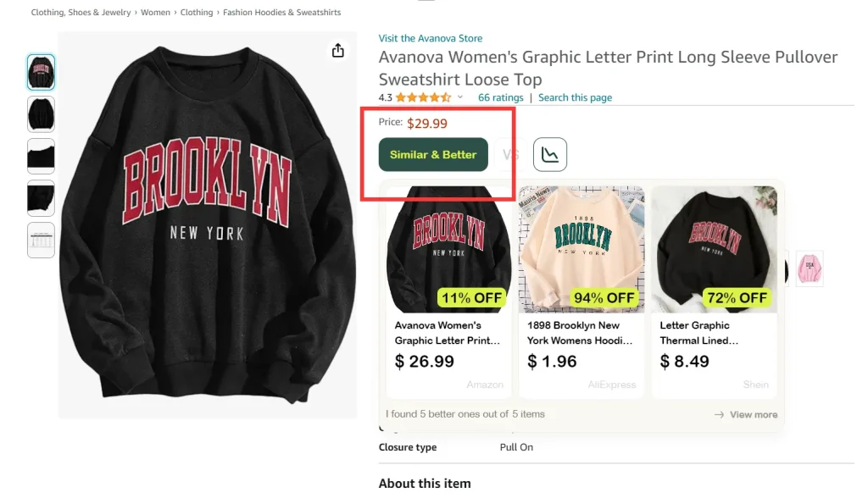
Task: Expand the rating breakdown chevron
Action: 460,97
